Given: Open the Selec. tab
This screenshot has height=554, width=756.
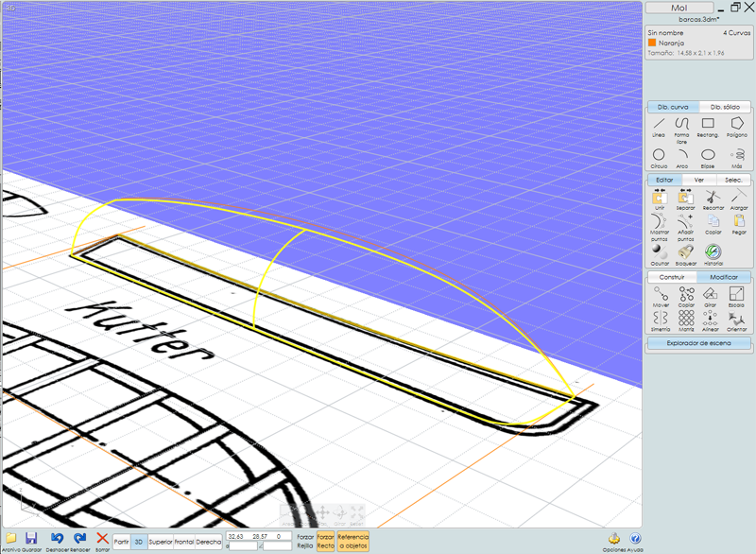Looking at the screenshot, I should click(x=733, y=180).
